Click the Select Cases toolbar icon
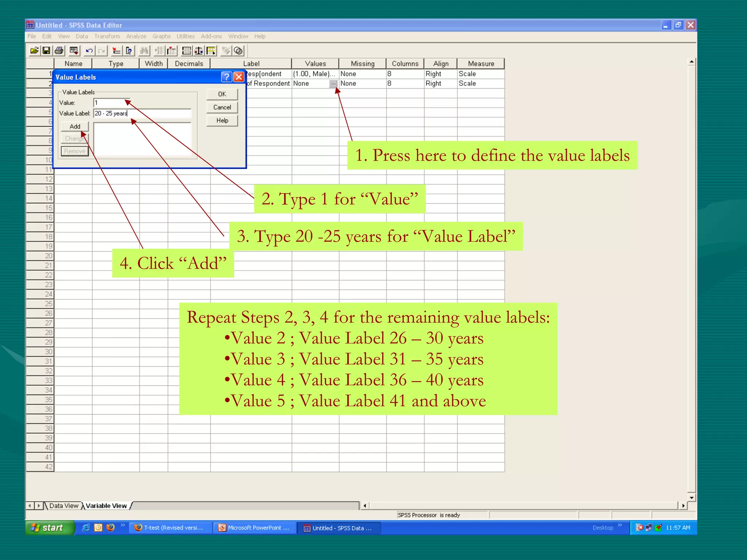Viewport: 747px width, 560px height. coord(211,51)
